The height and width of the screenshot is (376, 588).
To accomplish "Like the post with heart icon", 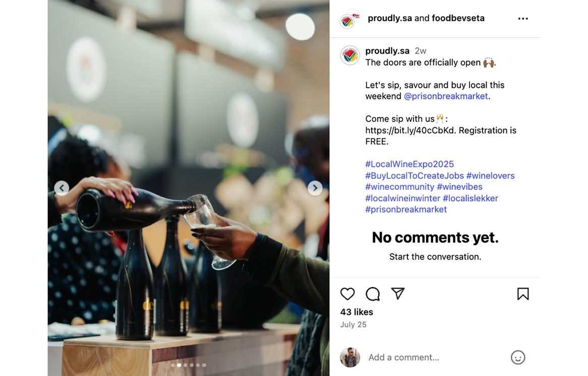I will tap(347, 294).
